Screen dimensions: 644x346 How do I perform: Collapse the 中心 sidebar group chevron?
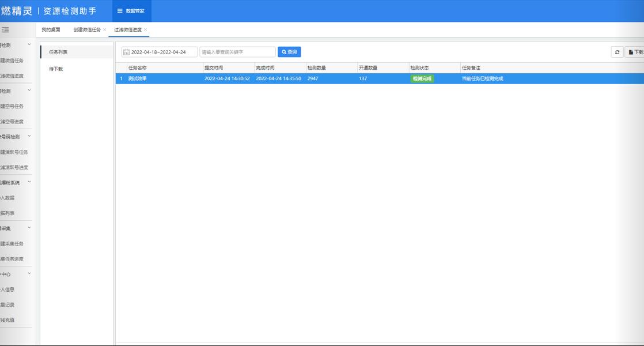click(x=29, y=274)
